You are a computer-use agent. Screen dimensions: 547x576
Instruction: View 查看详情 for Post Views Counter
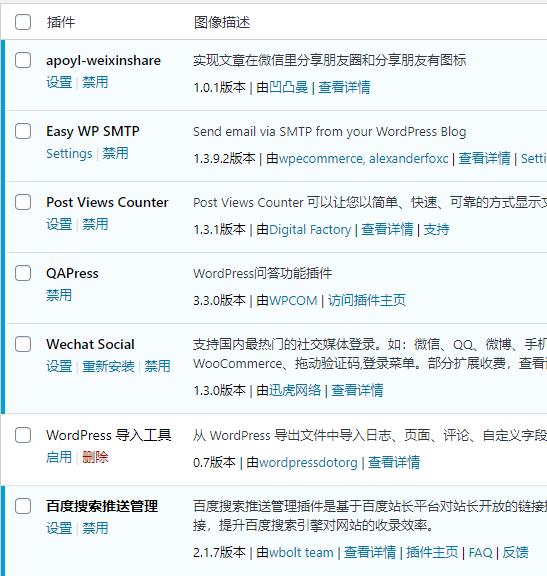coord(387,230)
